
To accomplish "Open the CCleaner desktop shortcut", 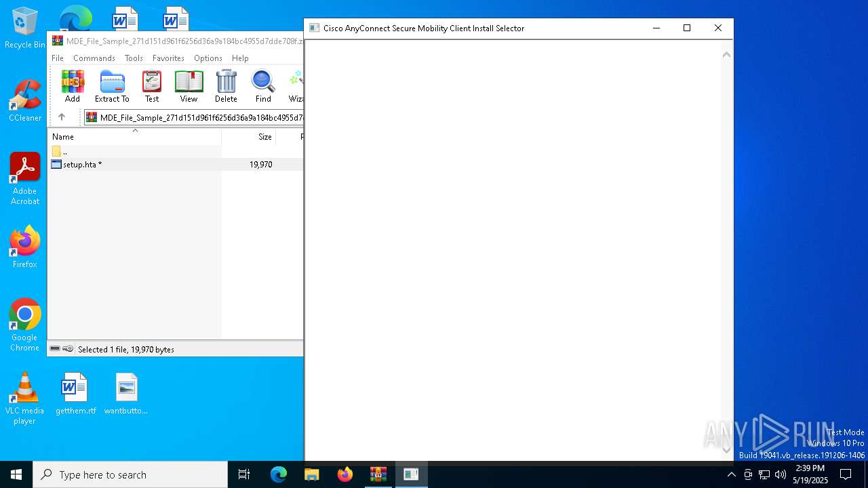I will (25, 100).
